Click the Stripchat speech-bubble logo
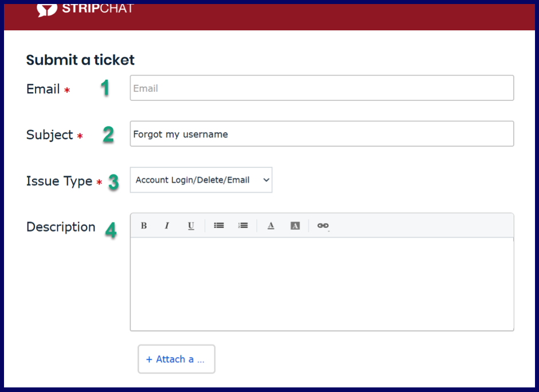The image size is (539, 392). tap(47, 9)
